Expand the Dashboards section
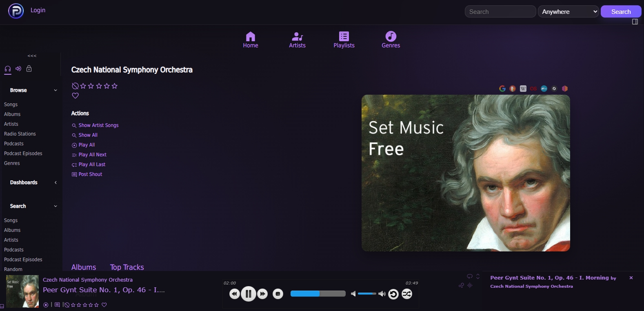644x311 pixels. click(x=56, y=182)
